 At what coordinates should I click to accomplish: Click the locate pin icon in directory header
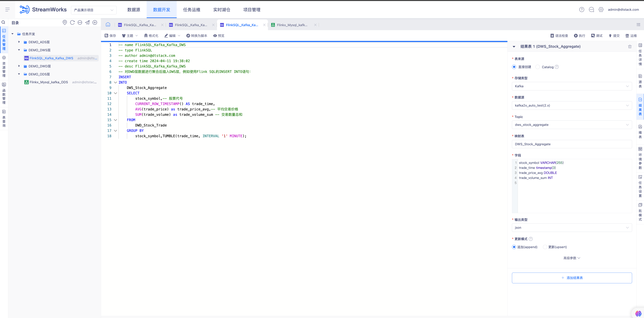coord(65,22)
